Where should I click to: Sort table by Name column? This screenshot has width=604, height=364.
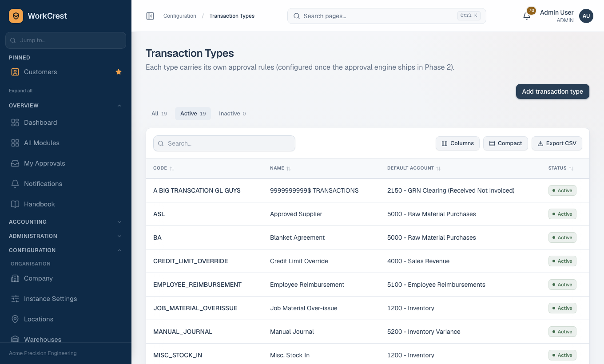tap(280, 168)
